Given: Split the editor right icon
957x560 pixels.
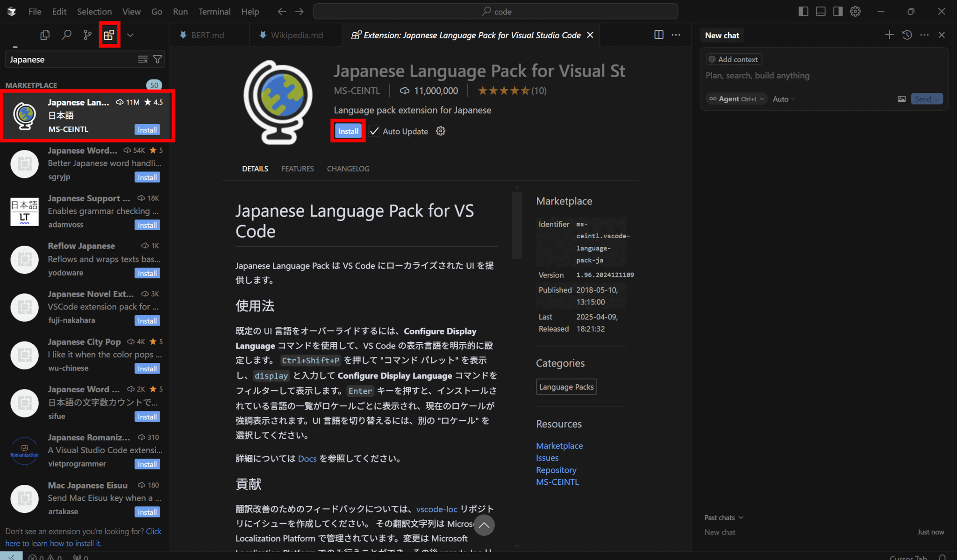Looking at the screenshot, I should point(659,35).
